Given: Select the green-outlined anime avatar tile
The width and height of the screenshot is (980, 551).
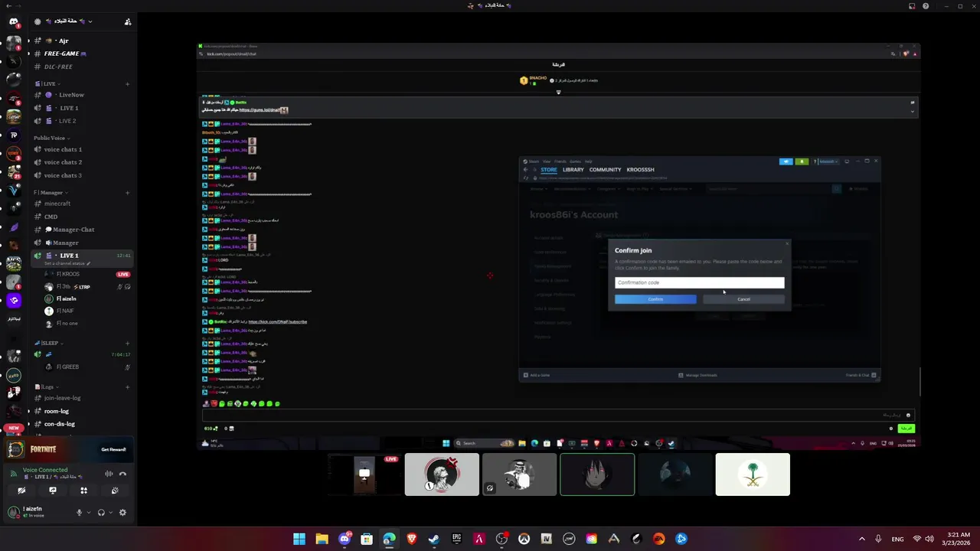Looking at the screenshot, I should [597, 474].
